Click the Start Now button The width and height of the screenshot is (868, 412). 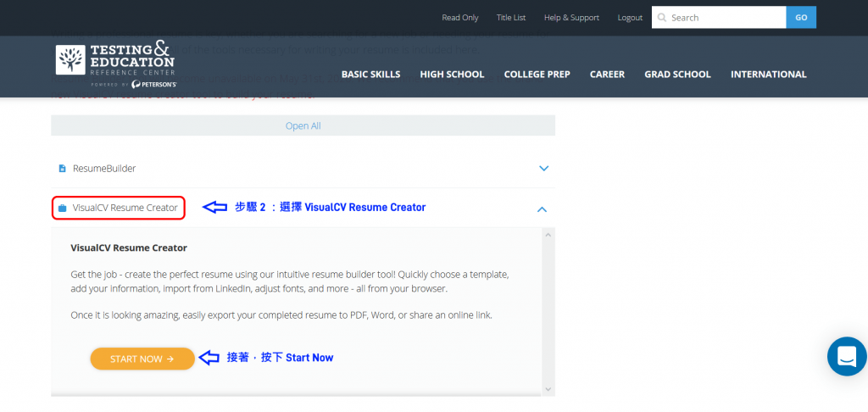point(142,359)
